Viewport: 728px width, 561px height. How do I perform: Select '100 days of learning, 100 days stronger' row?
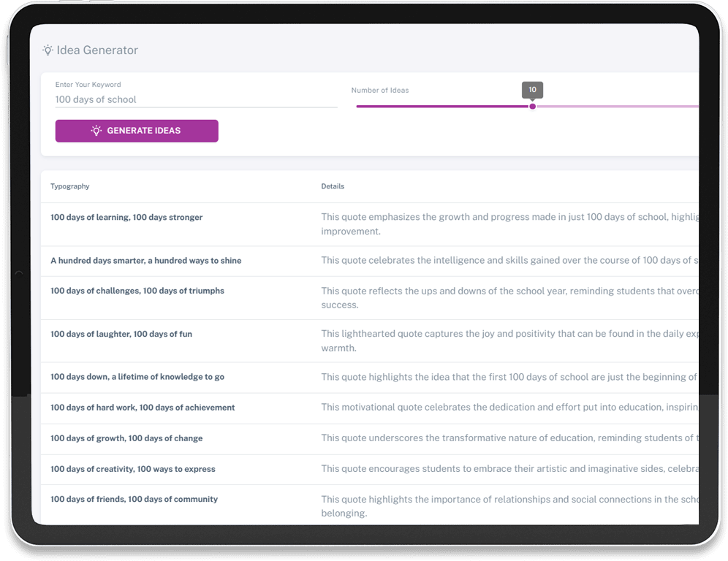click(126, 218)
